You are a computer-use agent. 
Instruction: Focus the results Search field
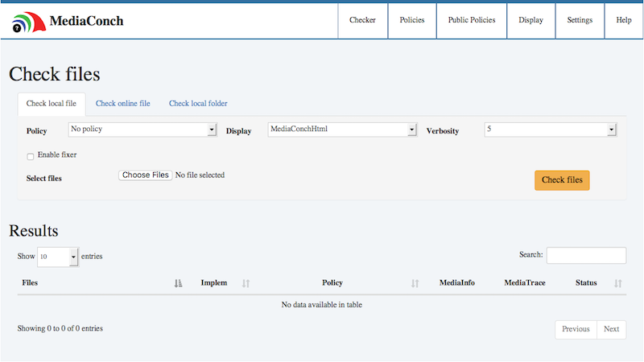pyautogui.click(x=586, y=255)
